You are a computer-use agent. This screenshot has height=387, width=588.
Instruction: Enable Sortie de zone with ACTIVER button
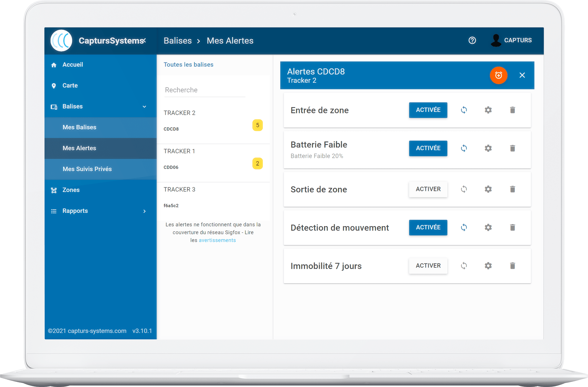coord(428,189)
